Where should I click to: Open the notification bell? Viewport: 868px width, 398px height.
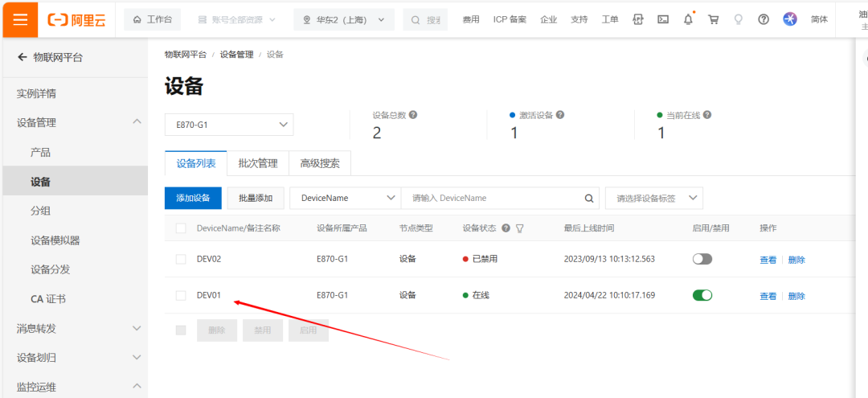tap(688, 19)
